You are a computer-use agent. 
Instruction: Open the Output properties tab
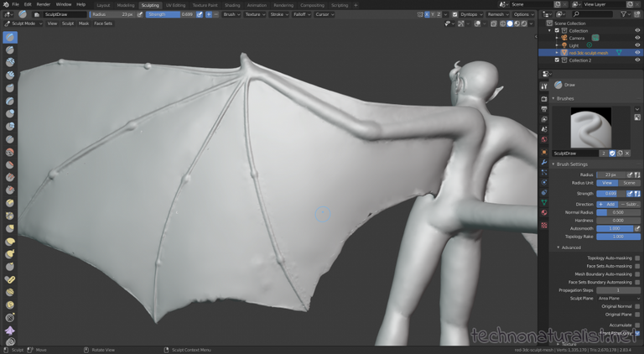544,109
